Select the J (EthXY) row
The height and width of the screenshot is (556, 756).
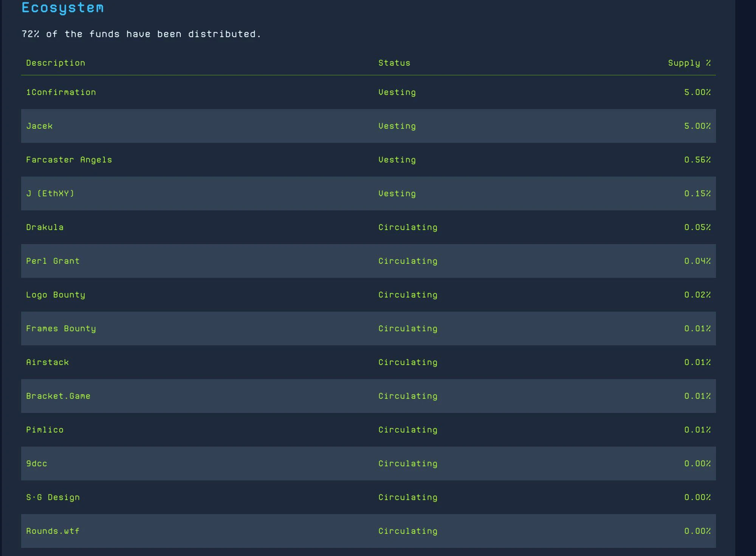click(x=50, y=193)
